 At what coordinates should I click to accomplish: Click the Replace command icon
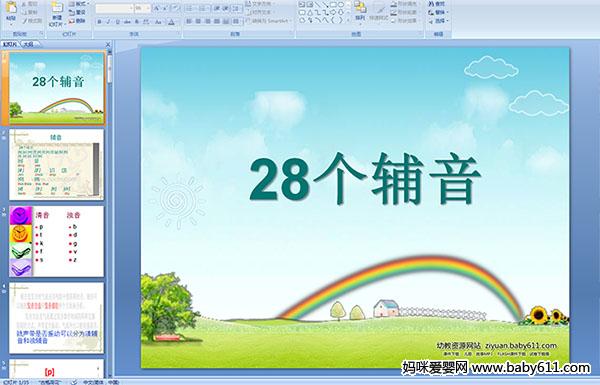coord(437,12)
